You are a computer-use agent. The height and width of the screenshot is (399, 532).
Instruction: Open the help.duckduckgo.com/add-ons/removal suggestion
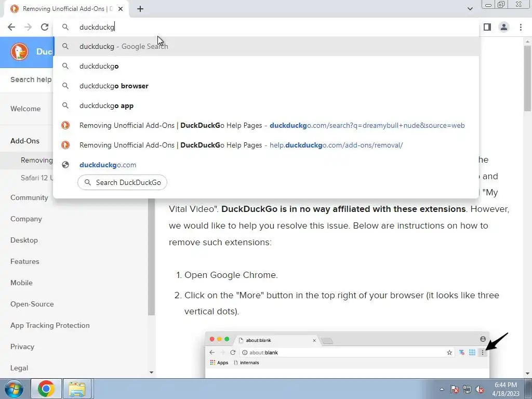coord(266,145)
